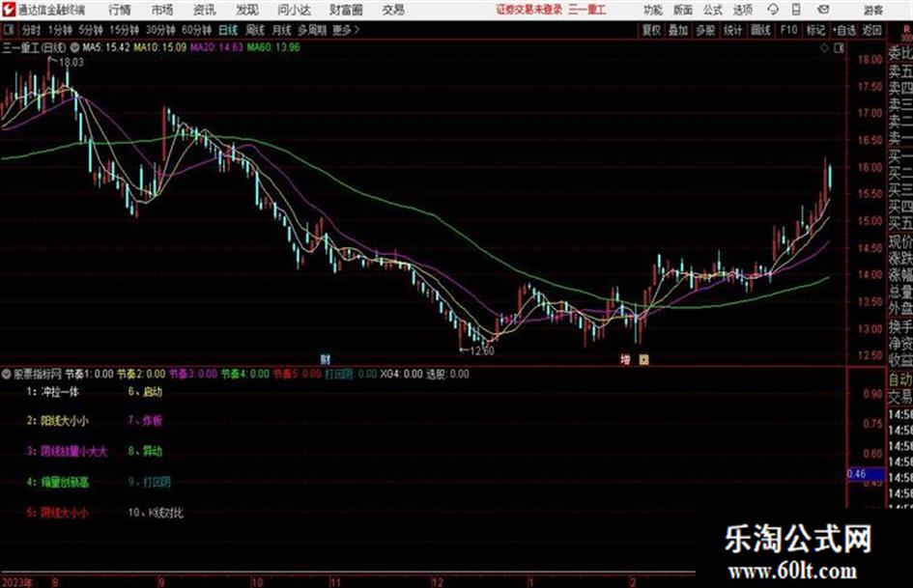
Task: Click the 4: 缩量创新高 legend item
Action: pos(57,483)
